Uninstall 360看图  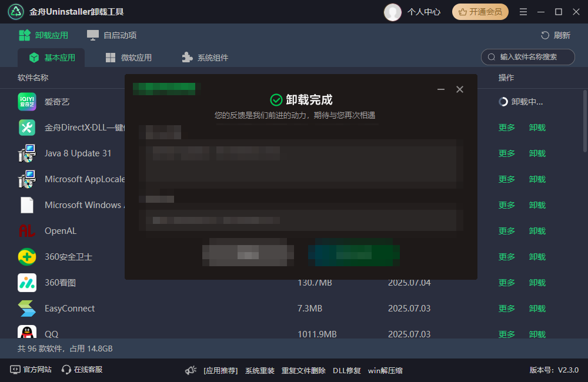tap(537, 283)
